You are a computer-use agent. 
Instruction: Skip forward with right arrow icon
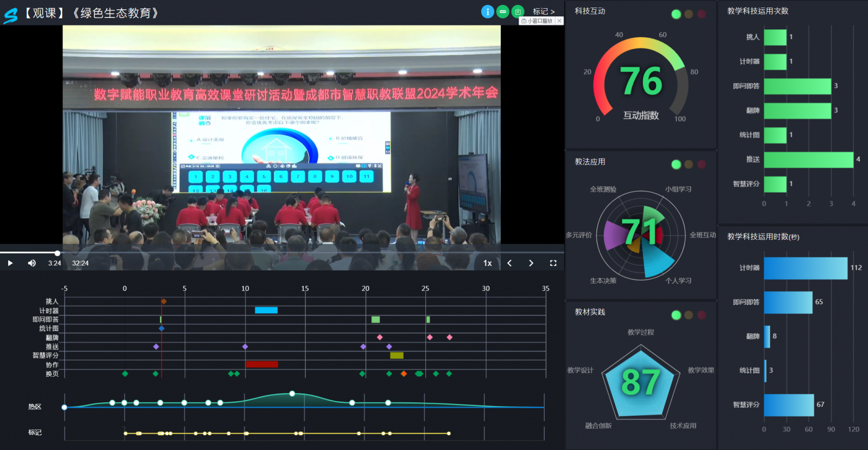click(531, 263)
